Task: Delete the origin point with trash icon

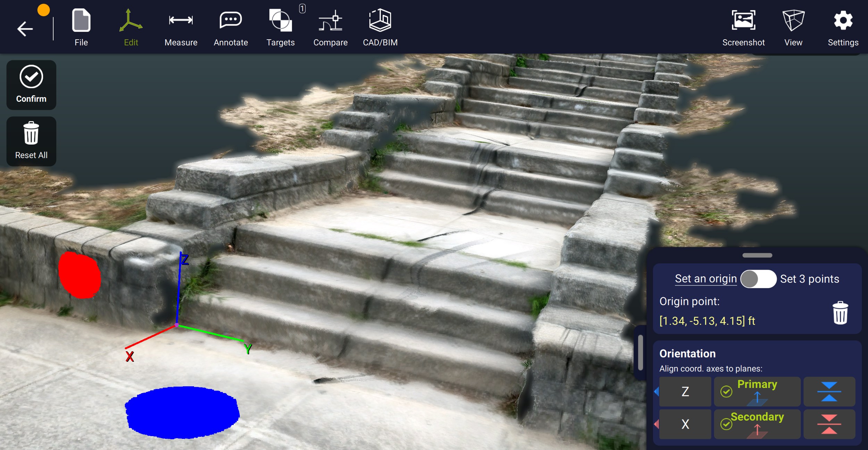Action: (x=840, y=313)
